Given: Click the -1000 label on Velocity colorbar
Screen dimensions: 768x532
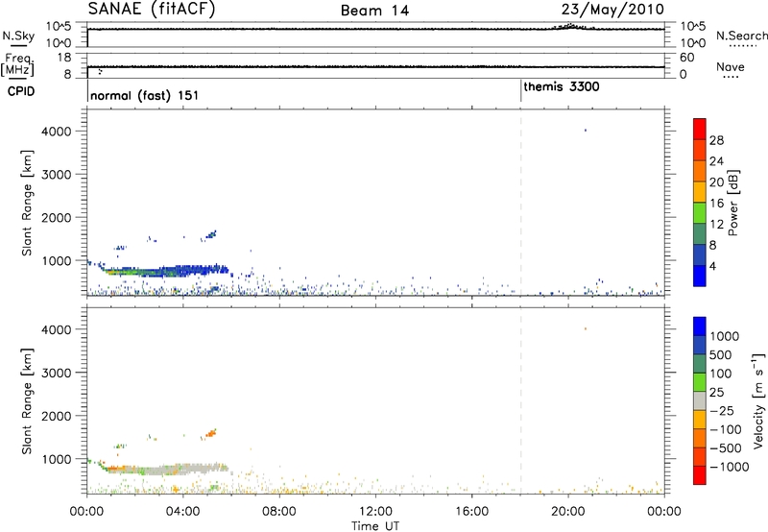Looking at the screenshot, I should [x=730, y=467].
